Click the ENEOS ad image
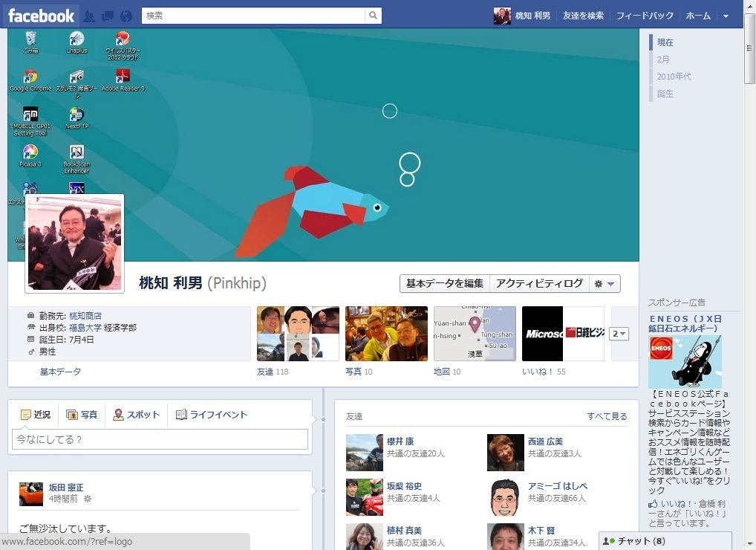This screenshot has height=550, width=756. (x=685, y=362)
